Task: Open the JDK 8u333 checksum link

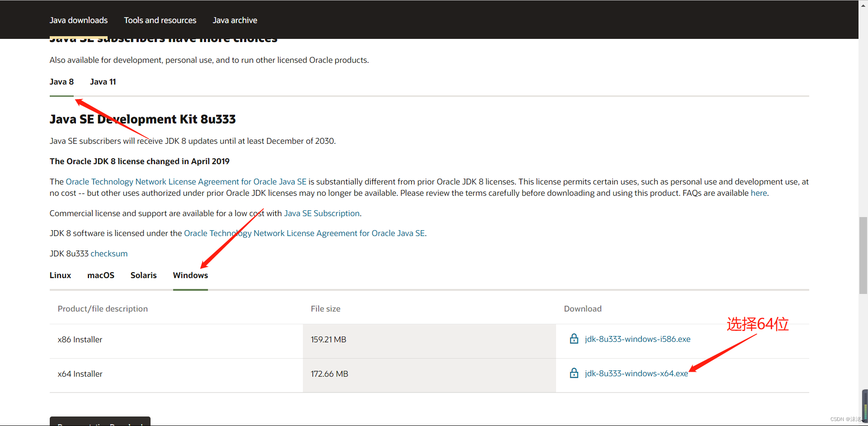Action: point(109,254)
